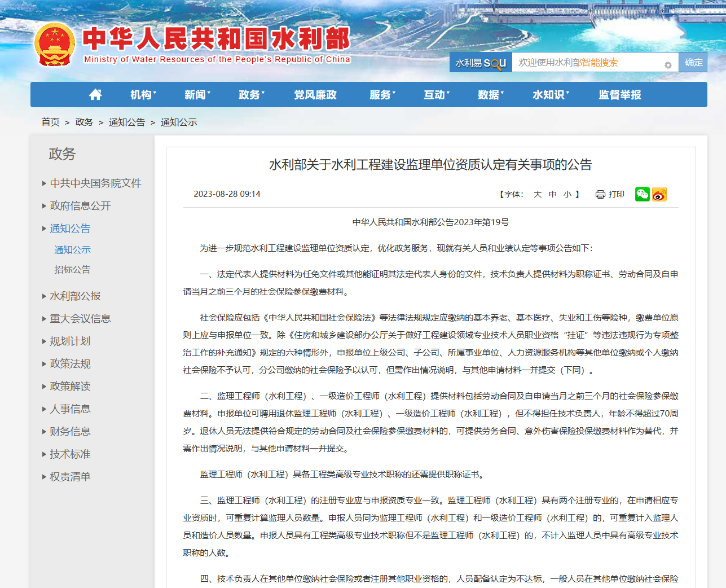Click the home icon in navigation bar

point(95,95)
